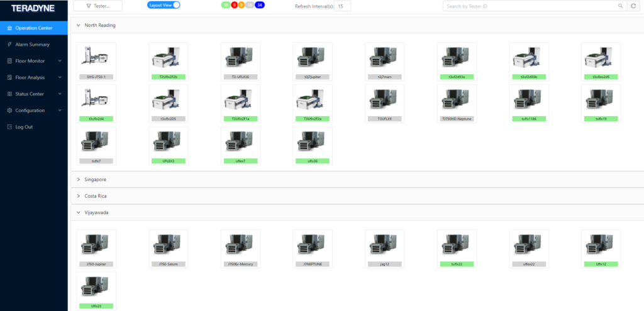The width and height of the screenshot is (644, 311).
Task: Click the Refresh Interval input field
Action: point(343,6)
